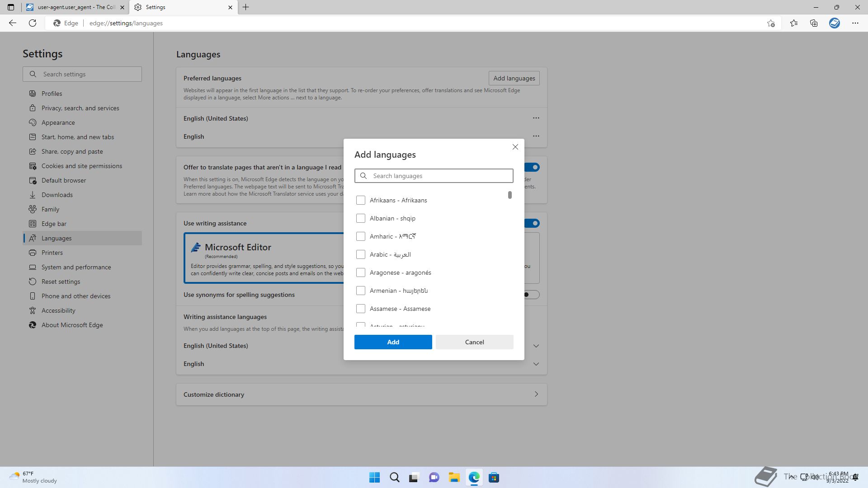
Task: Open Share, copy and paste settings
Action: 82,151
